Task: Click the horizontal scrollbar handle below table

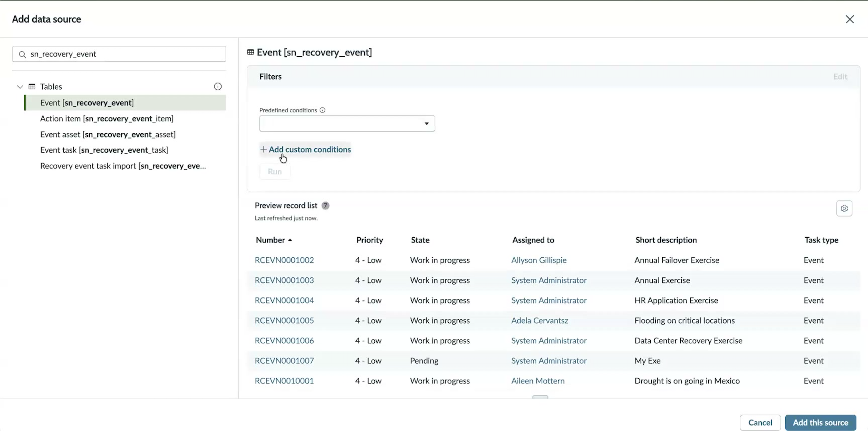Action: pyautogui.click(x=540, y=397)
